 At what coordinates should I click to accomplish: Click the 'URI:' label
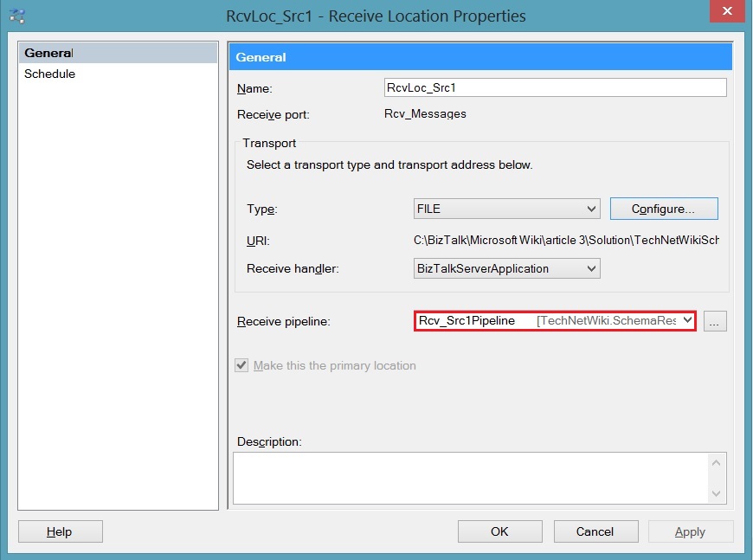[258, 241]
